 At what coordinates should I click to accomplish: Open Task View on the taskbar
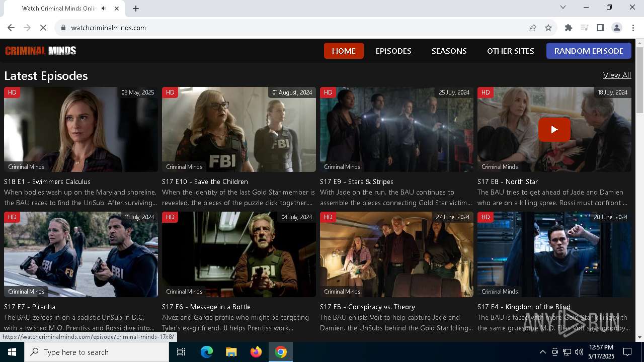[181, 352]
